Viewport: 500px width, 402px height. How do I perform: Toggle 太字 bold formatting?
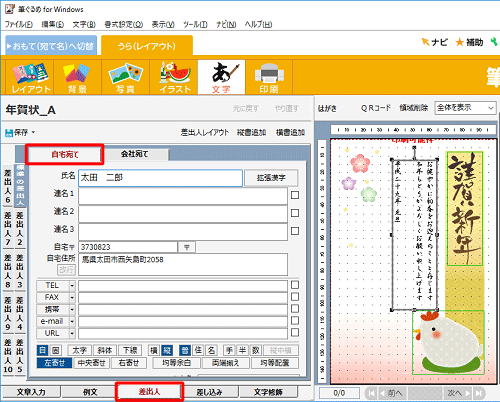(x=79, y=350)
